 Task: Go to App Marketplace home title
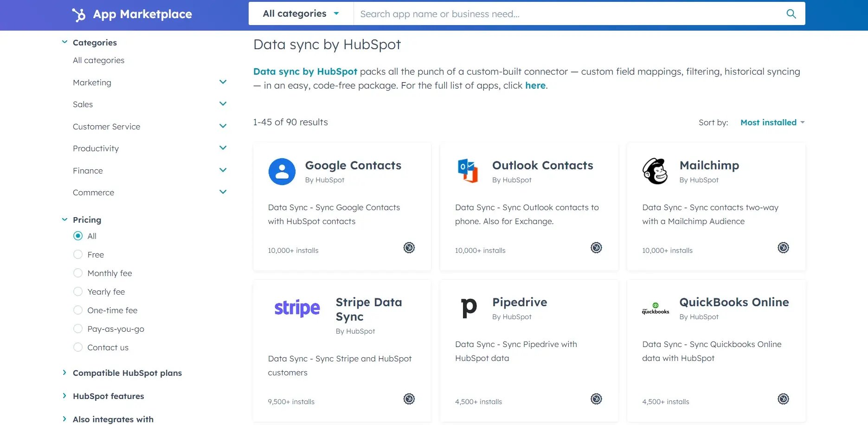click(x=142, y=14)
